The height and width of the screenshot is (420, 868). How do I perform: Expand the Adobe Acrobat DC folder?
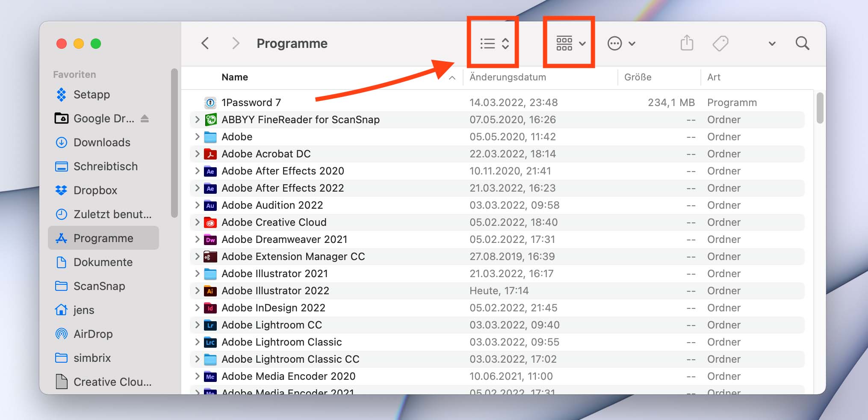[197, 154]
